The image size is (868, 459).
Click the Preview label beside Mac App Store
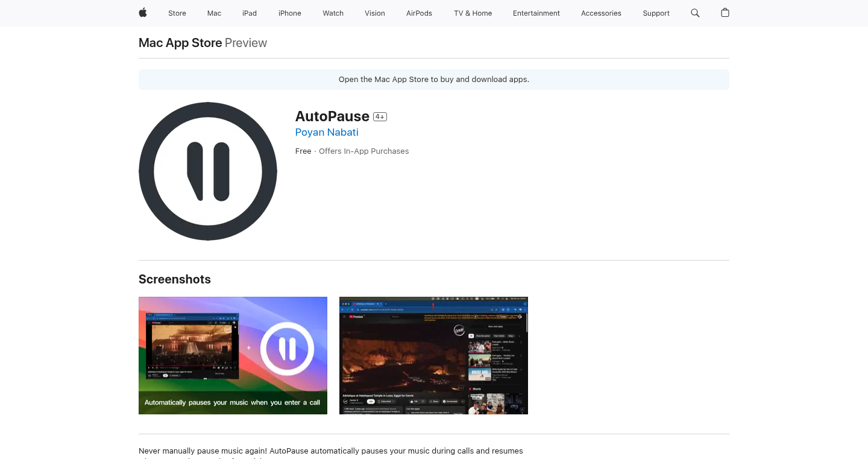(x=246, y=43)
